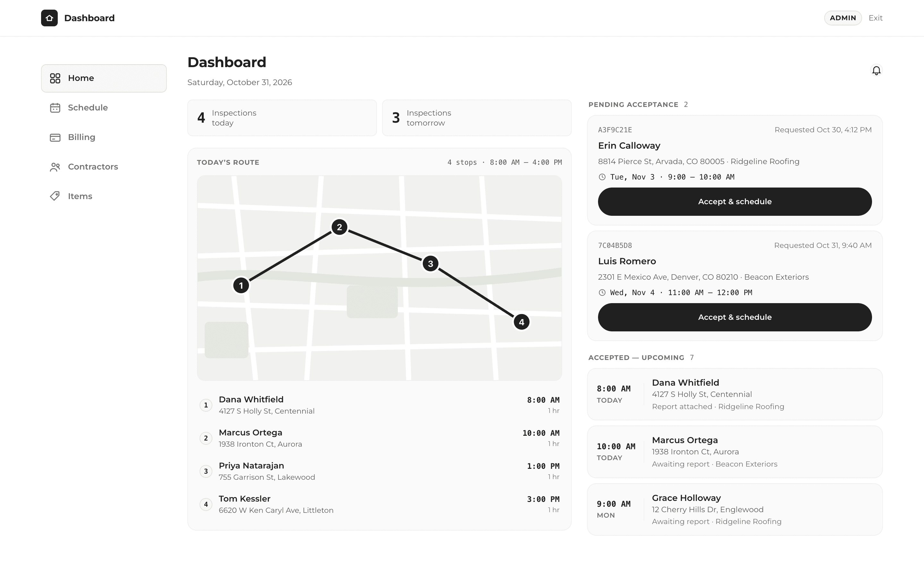Open the Schedule section

click(104, 108)
